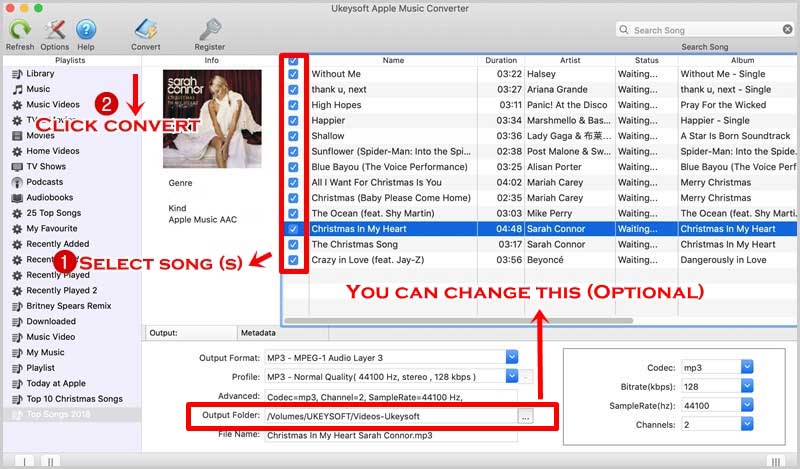Screen dimensions: 800x469
Task: Select Britney Spears Remix playlist
Action: (x=68, y=306)
